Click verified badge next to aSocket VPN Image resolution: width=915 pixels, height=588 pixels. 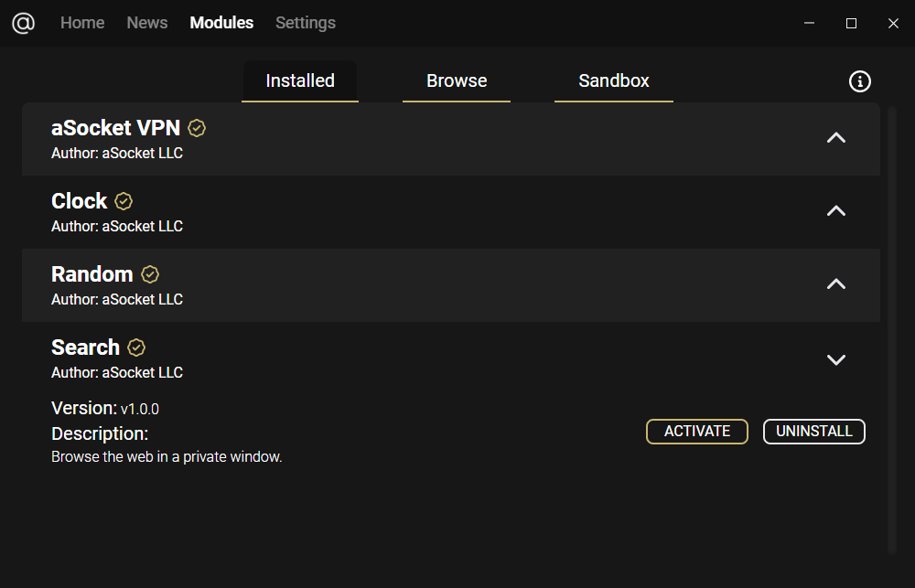(197, 128)
